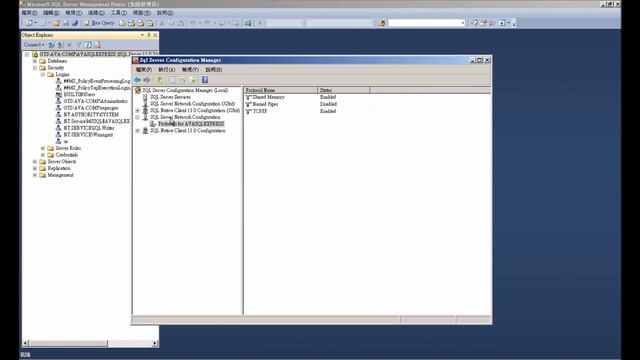Click the sa login user icon
640x360 pixels.
point(58,141)
